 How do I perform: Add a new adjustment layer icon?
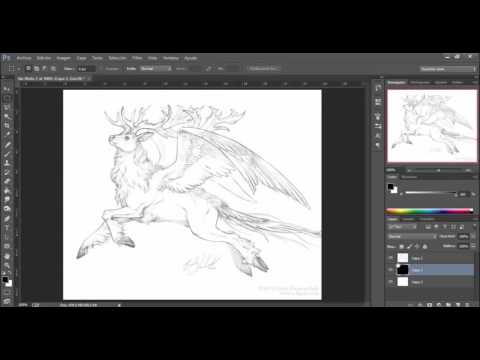(x=439, y=304)
